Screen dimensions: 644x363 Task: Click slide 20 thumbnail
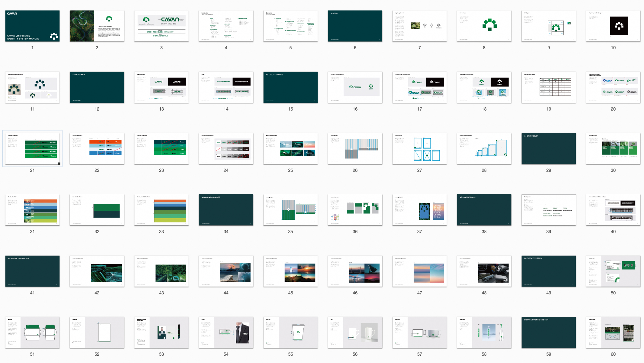coord(613,87)
